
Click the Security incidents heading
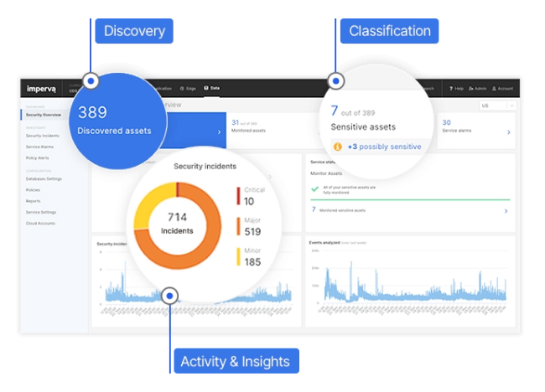click(205, 167)
